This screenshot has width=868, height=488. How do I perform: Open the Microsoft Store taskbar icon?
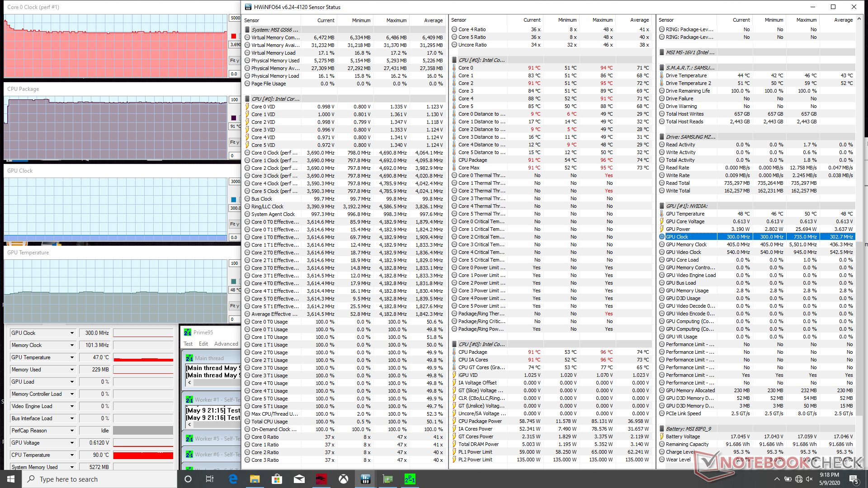point(277,479)
